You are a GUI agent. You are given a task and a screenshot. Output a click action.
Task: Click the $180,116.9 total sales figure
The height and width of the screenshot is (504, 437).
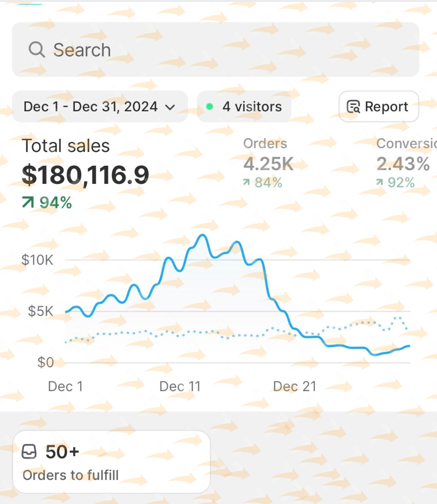coord(85,176)
